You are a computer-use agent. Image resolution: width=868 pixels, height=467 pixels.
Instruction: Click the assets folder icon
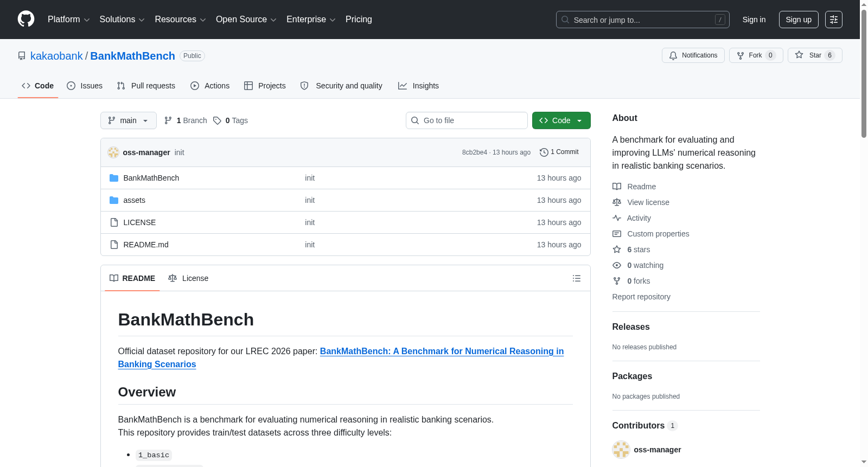(x=114, y=200)
